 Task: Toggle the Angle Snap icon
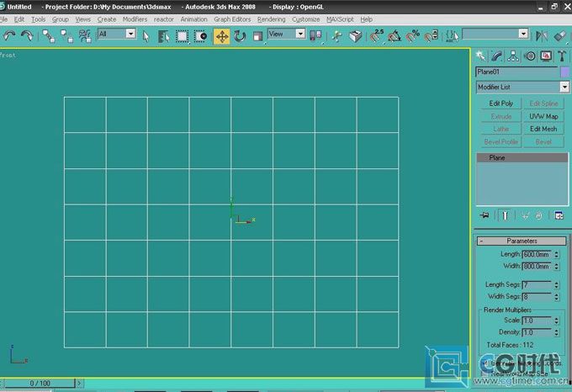coord(395,35)
